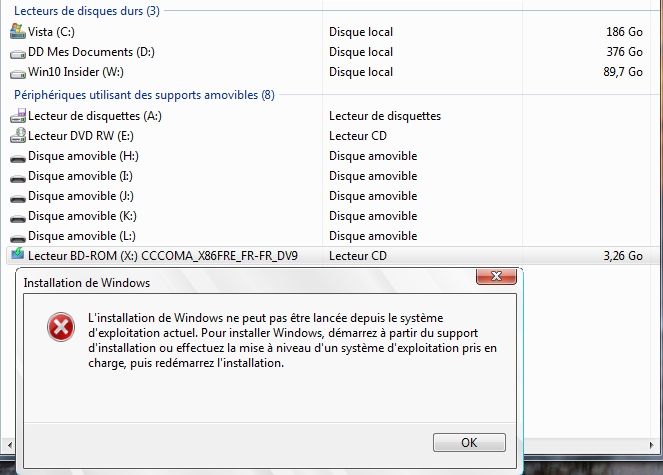Click the DD Mes Documents (D:) drive icon

(18, 54)
